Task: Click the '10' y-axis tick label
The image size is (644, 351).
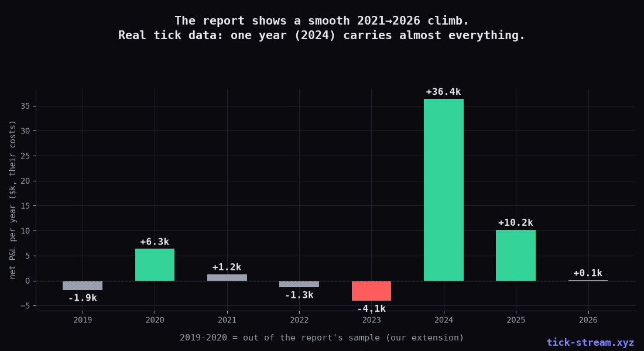Action: point(25,231)
